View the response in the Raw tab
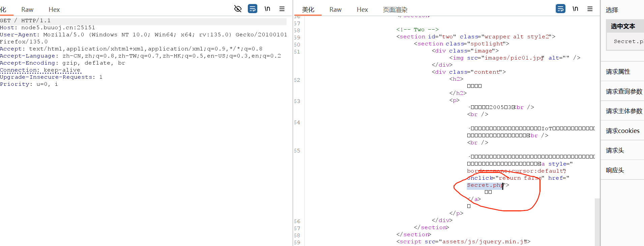 (x=335, y=10)
